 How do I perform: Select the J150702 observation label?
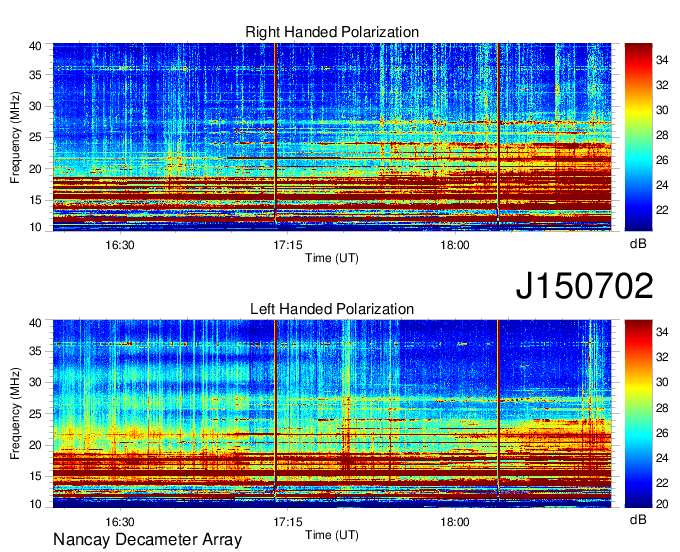pyautogui.click(x=584, y=285)
